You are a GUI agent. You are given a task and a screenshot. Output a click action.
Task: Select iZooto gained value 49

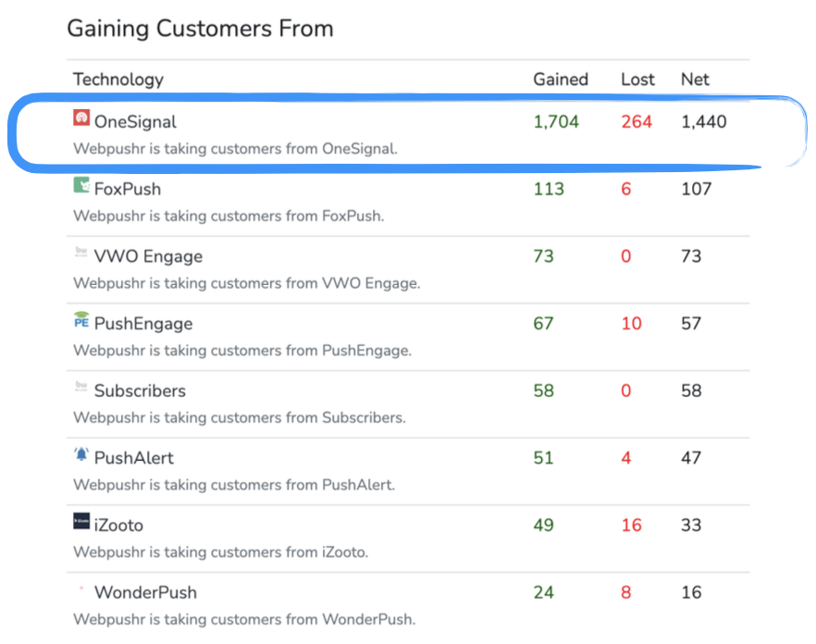pyautogui.click(x=543, y=525)
